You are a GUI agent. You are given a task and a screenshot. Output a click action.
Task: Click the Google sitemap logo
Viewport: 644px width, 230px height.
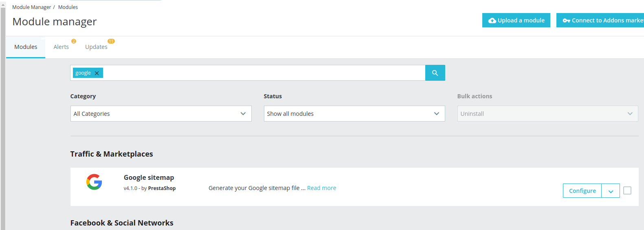coord(94,182)
